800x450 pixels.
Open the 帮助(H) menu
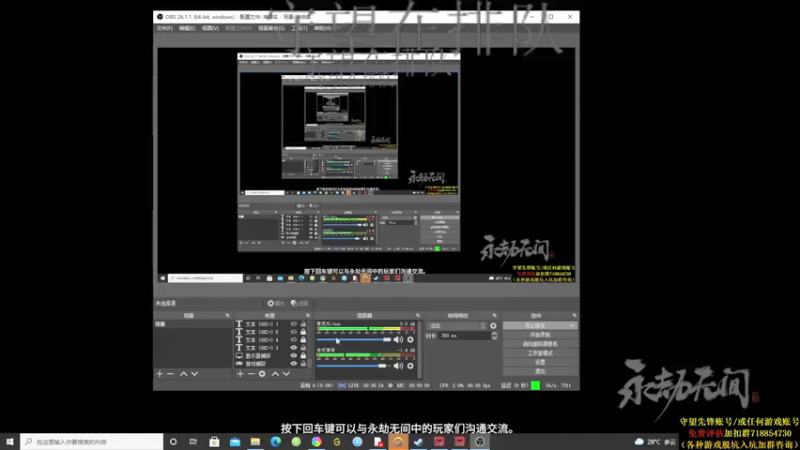pos(322,29)
